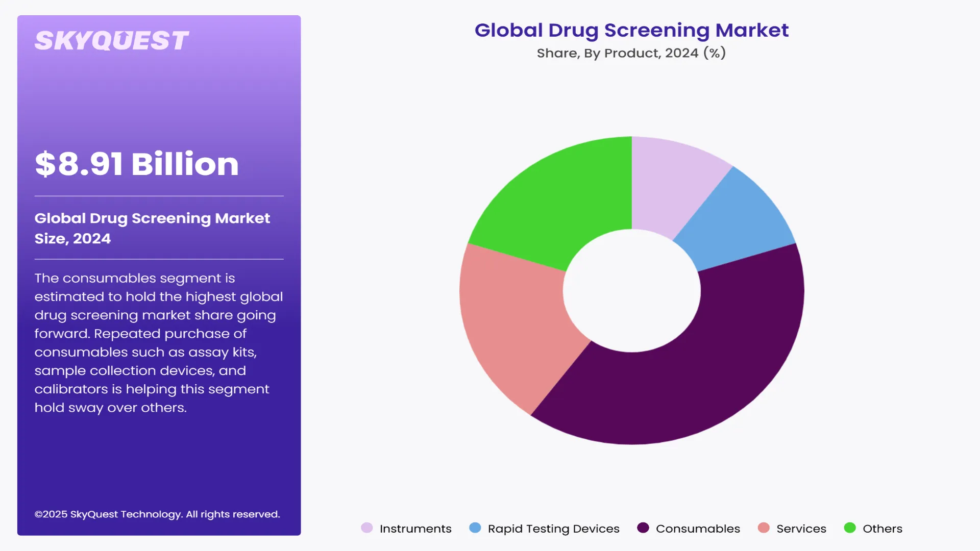This screenshot has width=980, height=551.
Task: Toggle the Others legend entry
Action: [882, 529]
